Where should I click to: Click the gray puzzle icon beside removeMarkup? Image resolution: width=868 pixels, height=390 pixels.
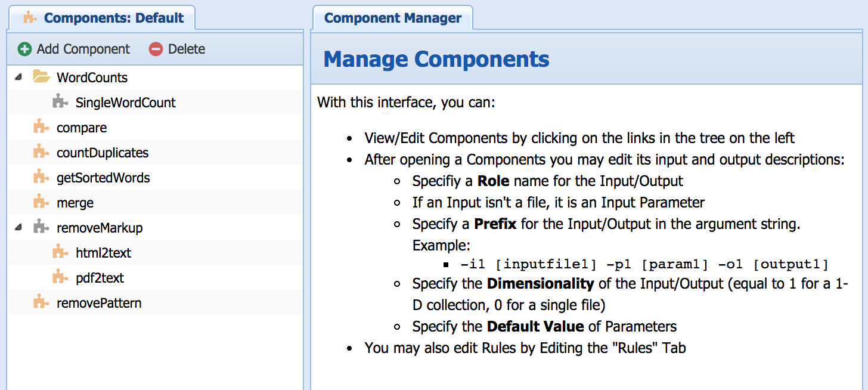point(41,228)
